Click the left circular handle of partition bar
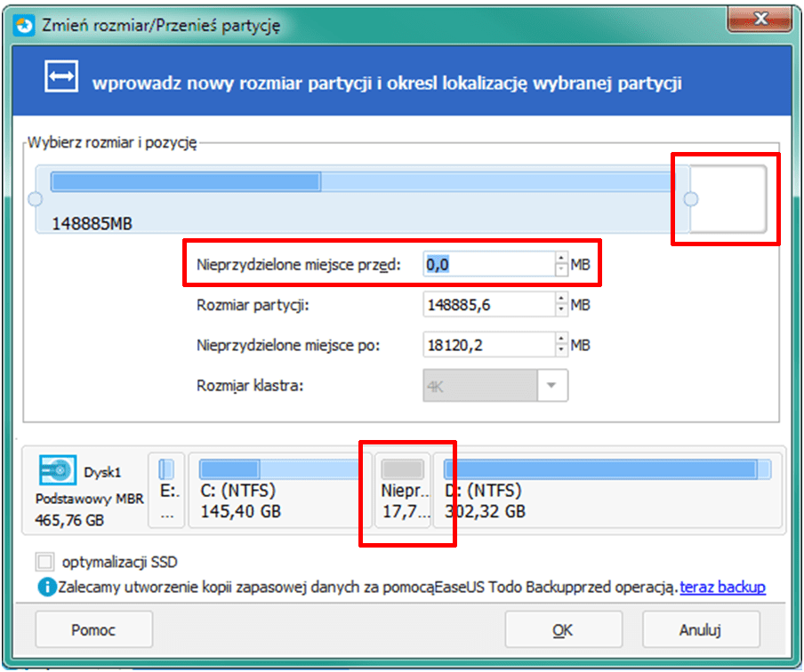Screen dimensions: 804x672 click(x=36, y=198)
